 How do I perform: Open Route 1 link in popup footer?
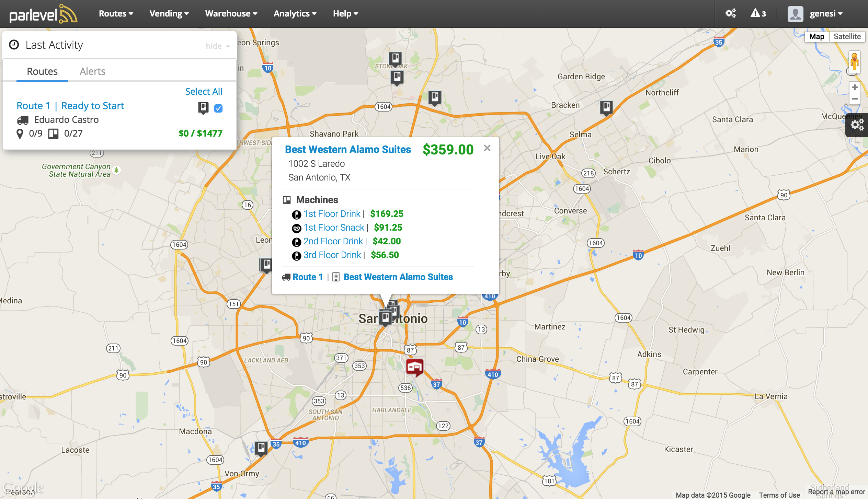pos(308,277)
